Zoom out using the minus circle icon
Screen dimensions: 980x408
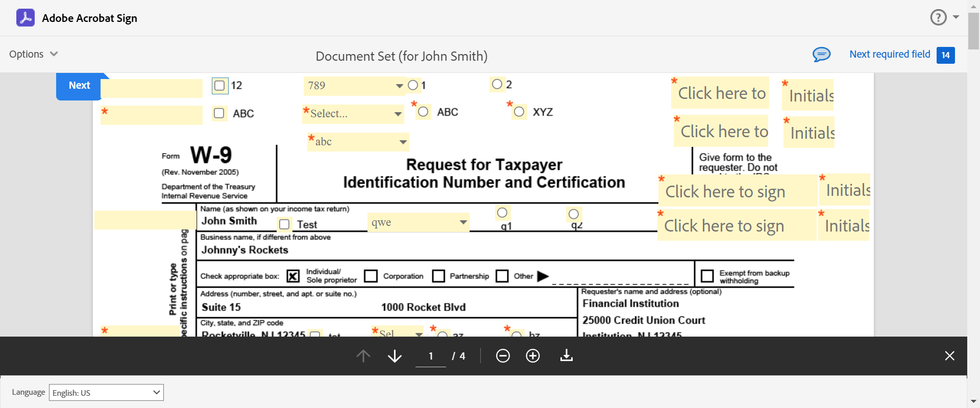coord(503,356)
